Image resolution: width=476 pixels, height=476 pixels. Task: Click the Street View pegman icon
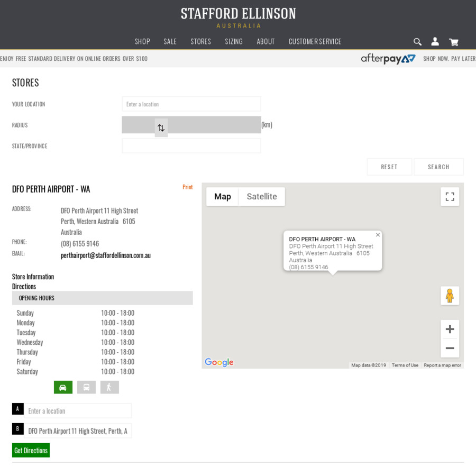point(450,295)
